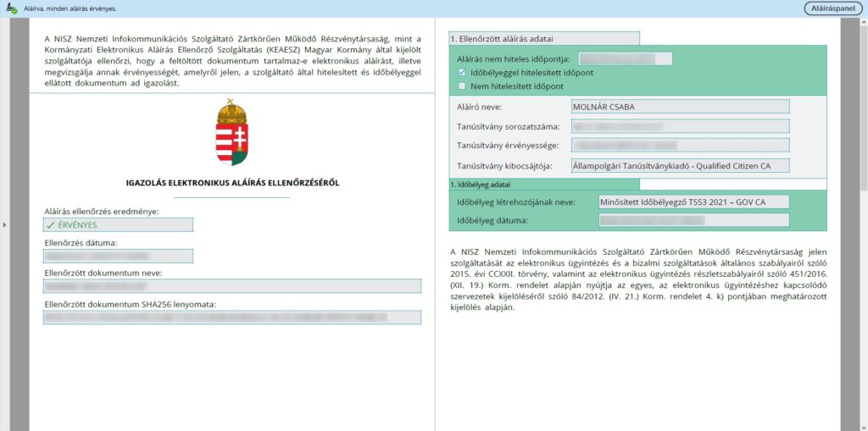Click the scrollbar up arrow
This screenshot has height=431, width=868.
click(x=864, y=21)
